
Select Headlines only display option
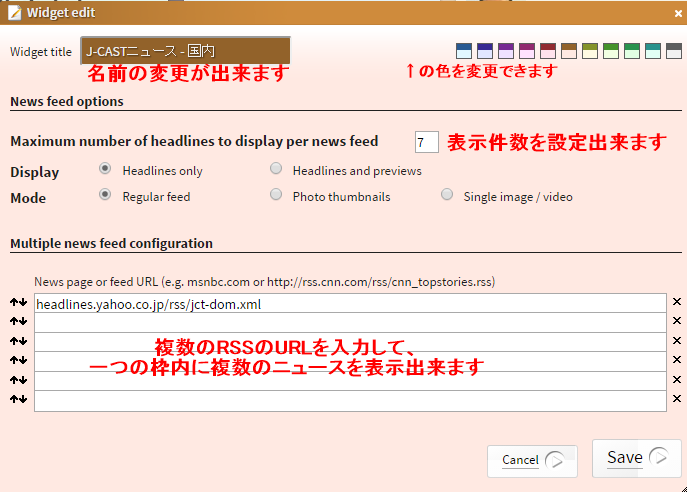click(105, 168)
